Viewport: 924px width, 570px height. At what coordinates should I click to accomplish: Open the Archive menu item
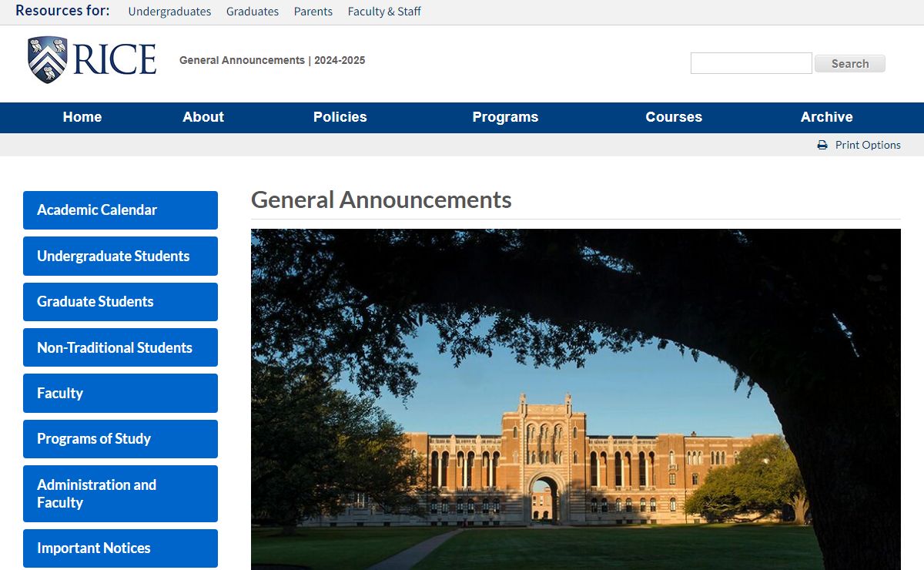(827, 117)
